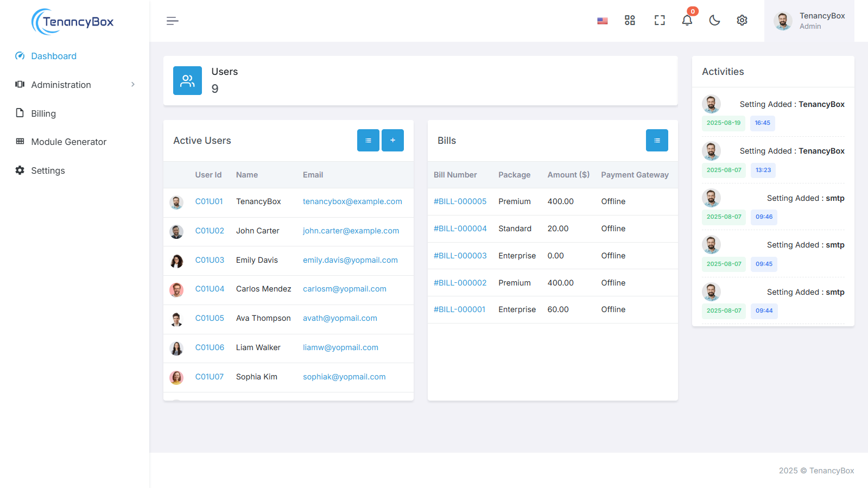868x488 pixels.
Task: Toggle dark mode moon icon
Action: [x=714, y=21]
